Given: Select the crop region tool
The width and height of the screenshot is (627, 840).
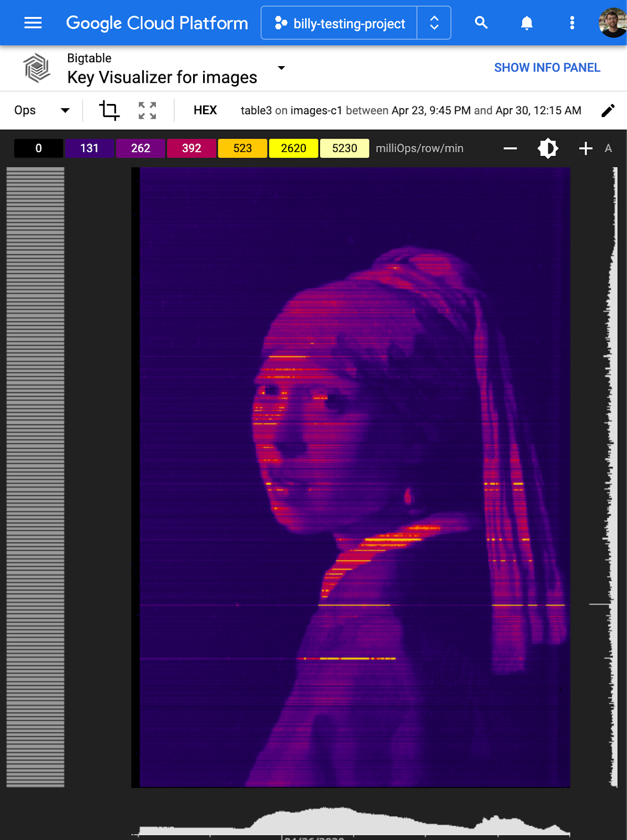Looking at the screenshot, I should pyautogui.click(x=109, y=110).
